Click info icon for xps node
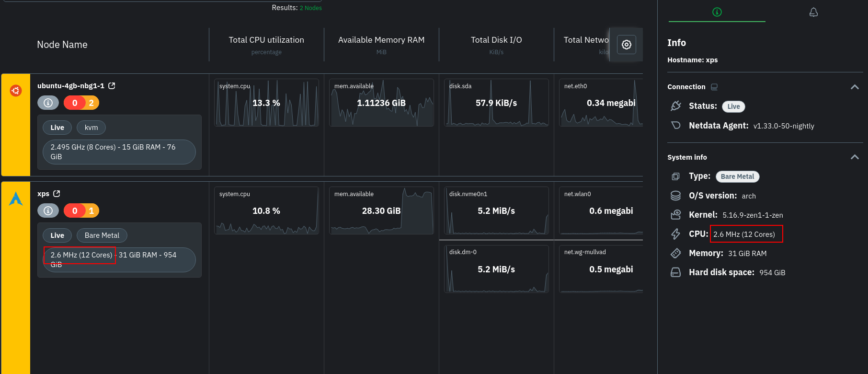868x374 pixels. tap(48, 210)
